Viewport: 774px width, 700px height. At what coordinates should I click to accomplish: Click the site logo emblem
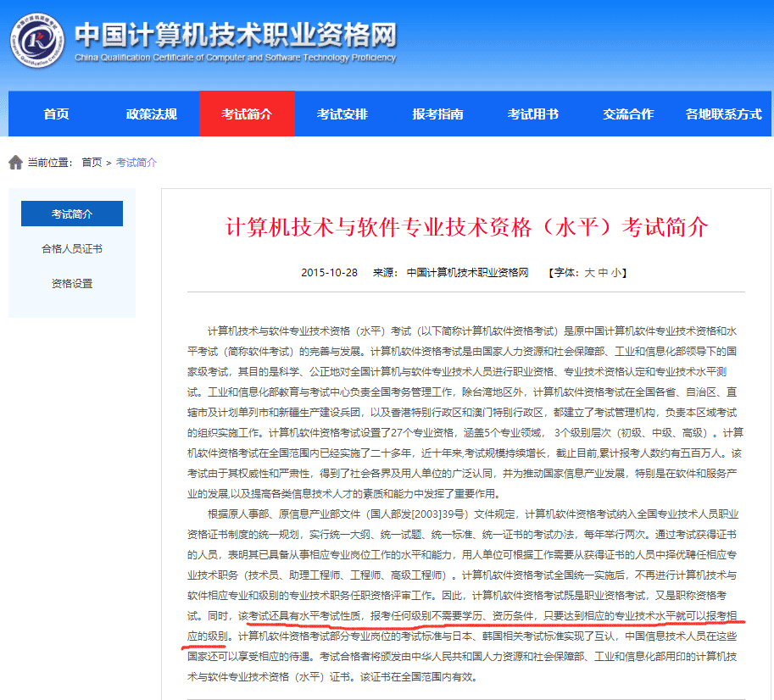(x=36, y=37)
